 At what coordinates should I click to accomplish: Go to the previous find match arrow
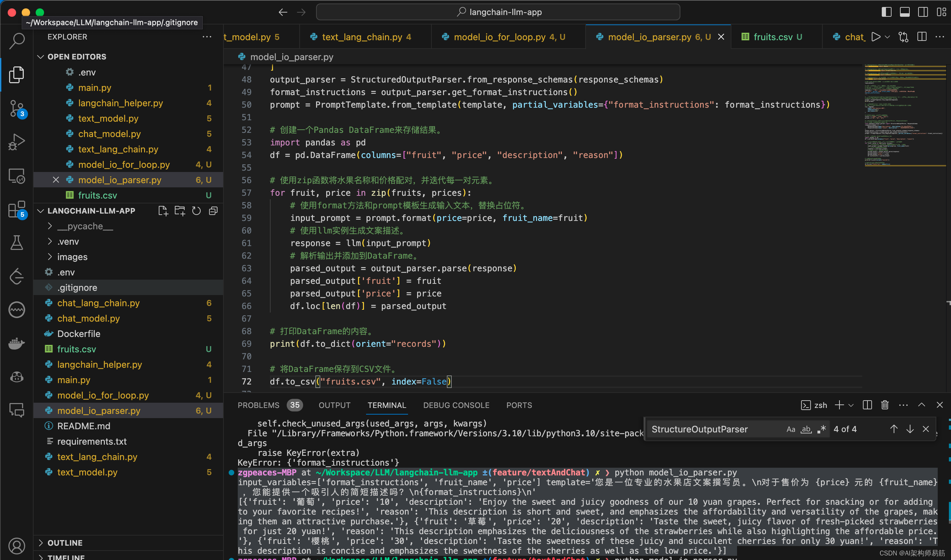tap(894, 429)
